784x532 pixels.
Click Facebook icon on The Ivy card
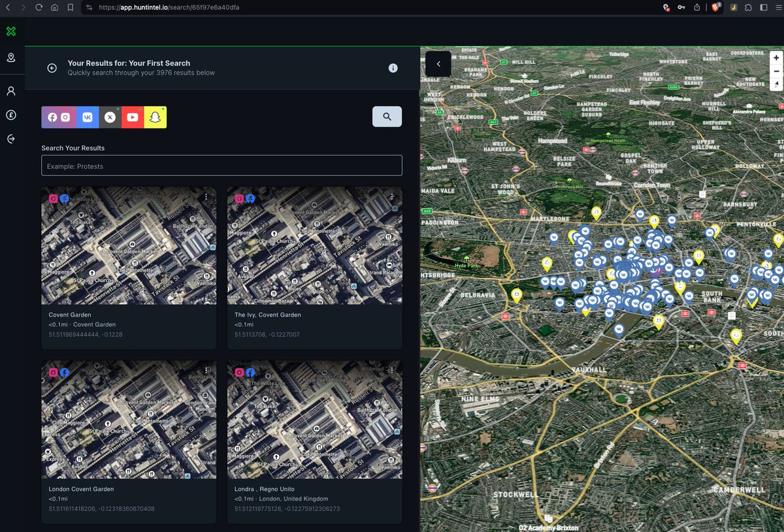pos(250,199)
